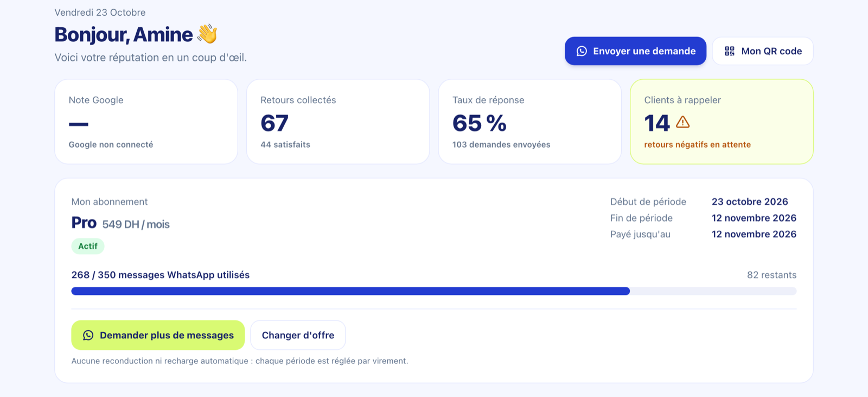Click the '549 DH / mois' price

136,224
